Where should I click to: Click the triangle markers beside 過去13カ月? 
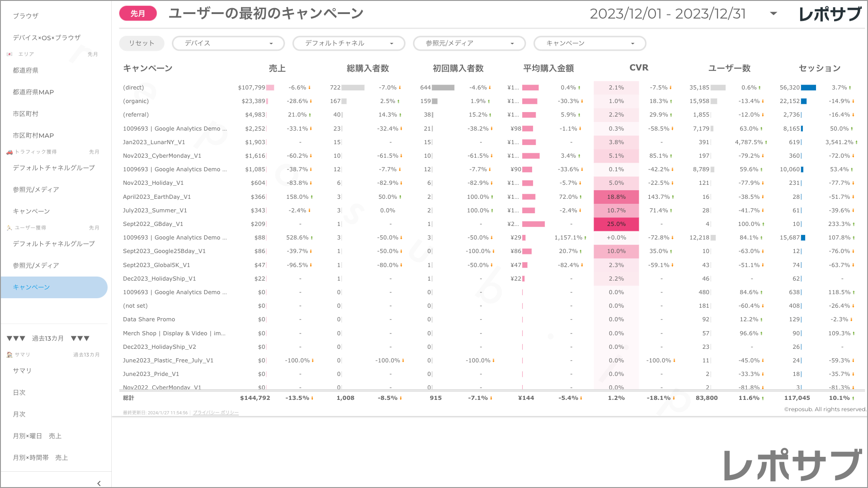16,338
